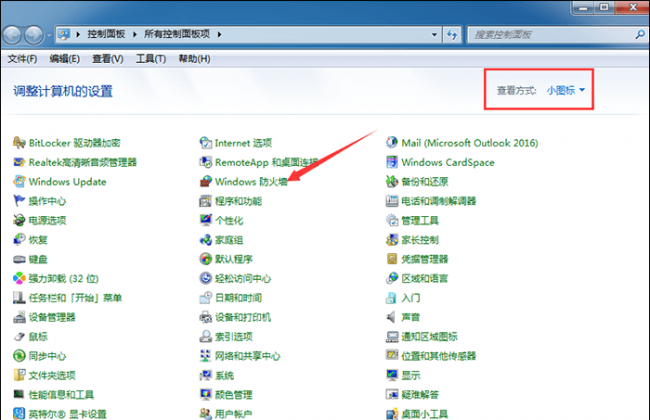The height and width of the screenshot is (420, 650).
Task: Click the BitLocker drive encryption icon
Action: click(19, 143)
